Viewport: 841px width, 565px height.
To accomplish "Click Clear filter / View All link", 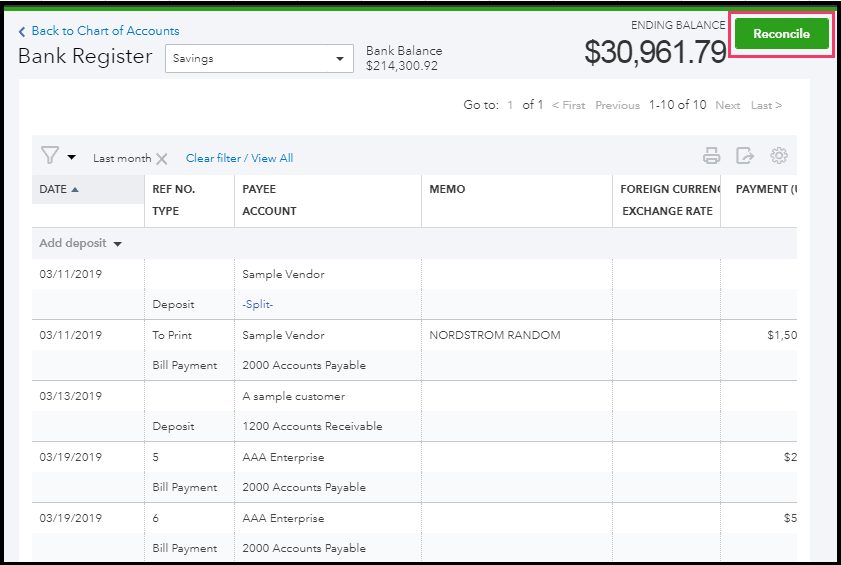I will point(239,158).
